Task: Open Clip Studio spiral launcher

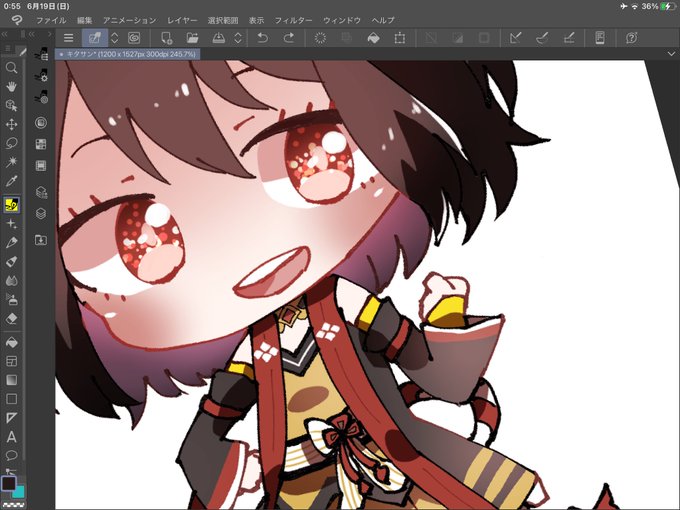Action: tap(134, 38)
